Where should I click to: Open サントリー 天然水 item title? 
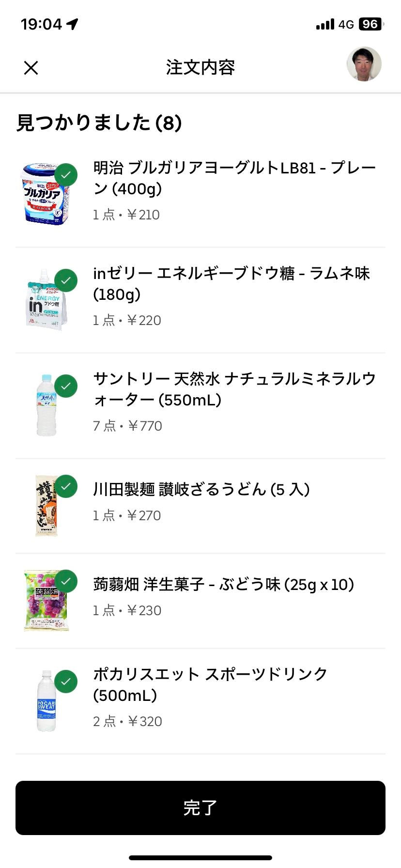pos(234,389)
